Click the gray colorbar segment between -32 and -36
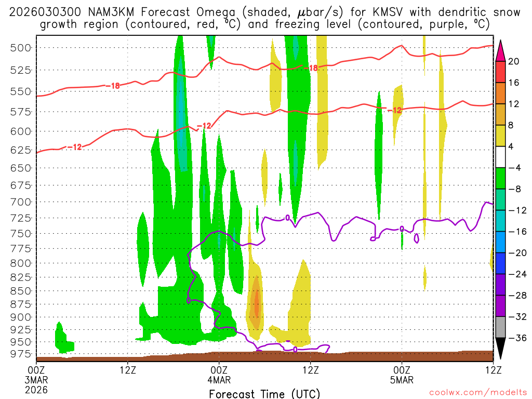Image resolution: width=532 pixels, height=399 pixels. tap(500, 327)
